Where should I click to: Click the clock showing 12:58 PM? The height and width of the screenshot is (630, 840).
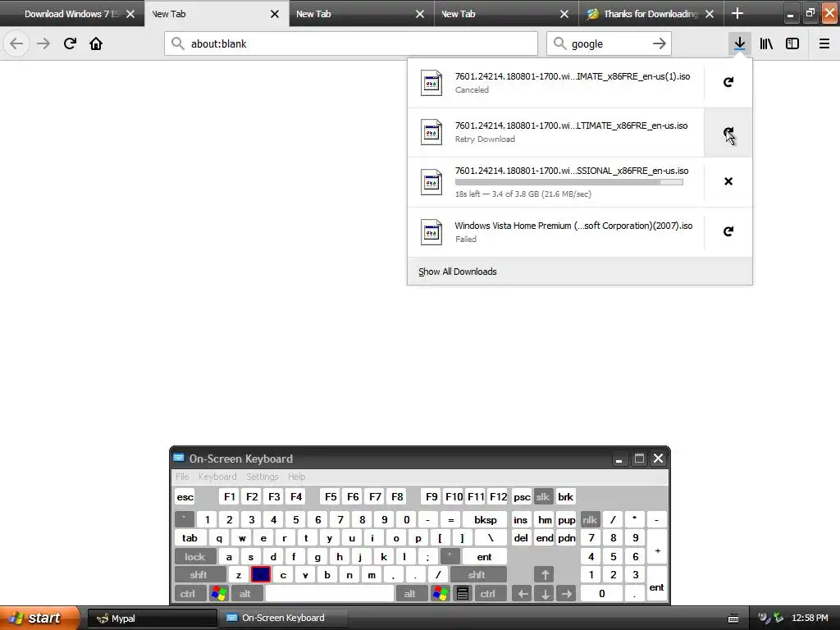[x=810, y=619]
